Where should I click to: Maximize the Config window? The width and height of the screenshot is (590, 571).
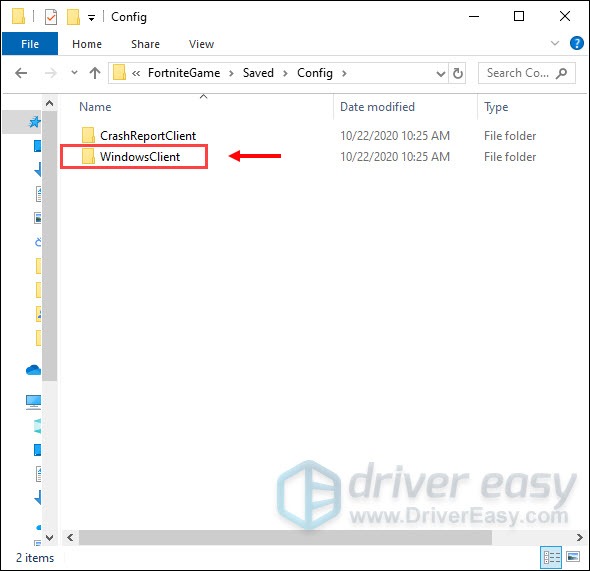click(x=519, y=16)
